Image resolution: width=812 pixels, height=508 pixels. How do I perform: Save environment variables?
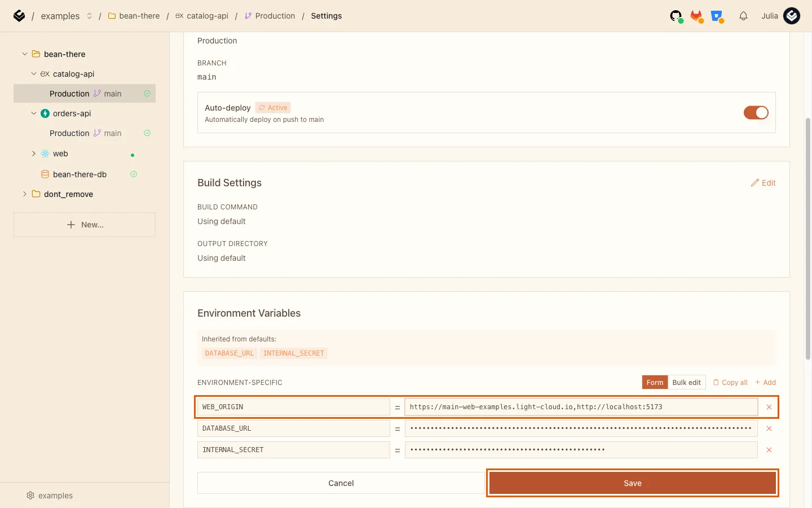coord(633,483)
